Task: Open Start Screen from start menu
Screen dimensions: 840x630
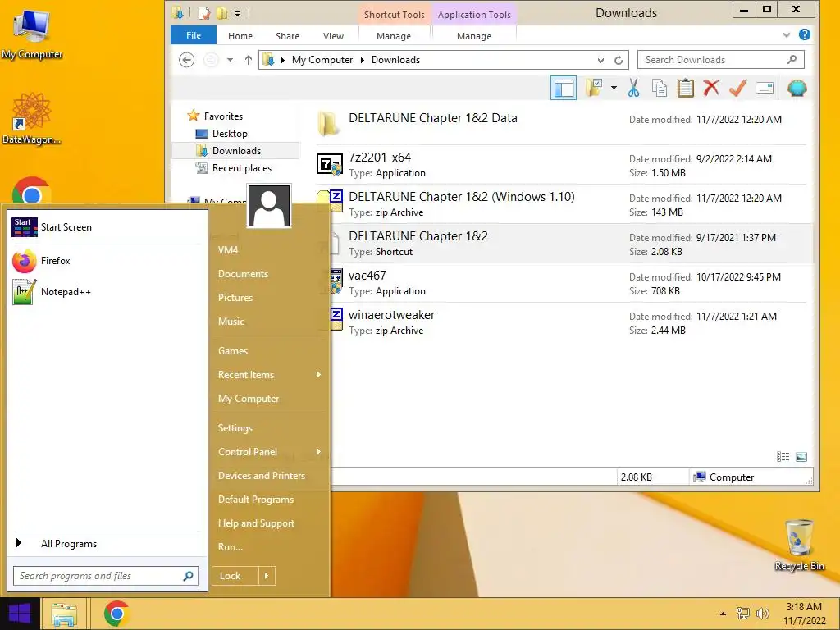Action: [107, 227]
